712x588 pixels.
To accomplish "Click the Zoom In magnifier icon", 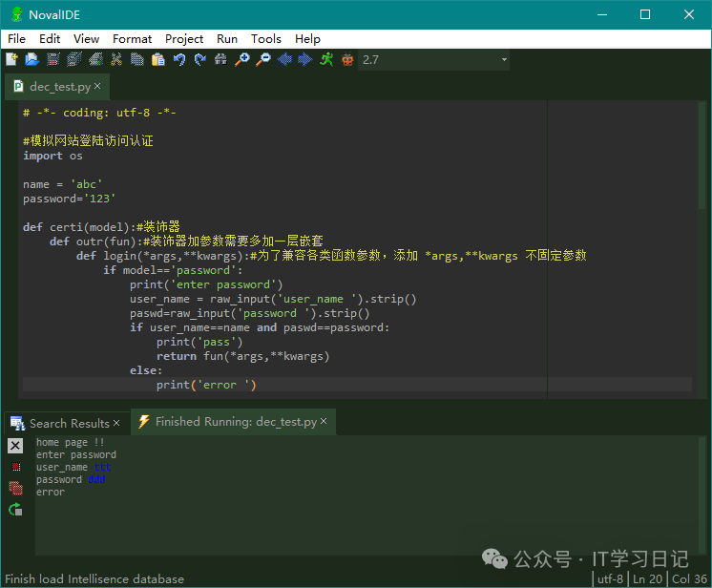I will 242,59.
